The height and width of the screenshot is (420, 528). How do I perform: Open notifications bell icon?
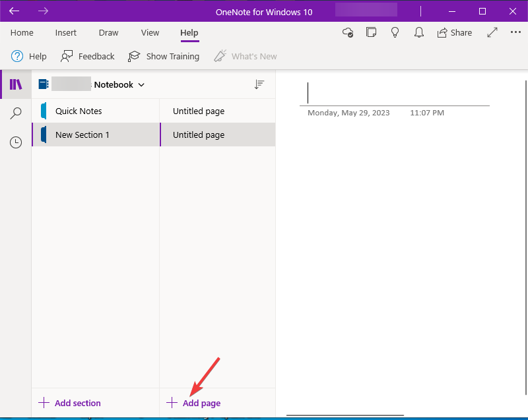(x=419, y=32)
